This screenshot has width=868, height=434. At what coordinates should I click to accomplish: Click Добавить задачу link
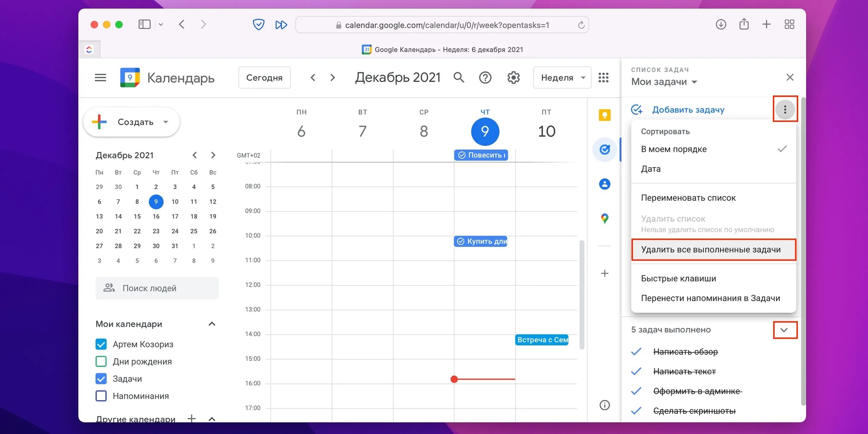coord(688,110)
